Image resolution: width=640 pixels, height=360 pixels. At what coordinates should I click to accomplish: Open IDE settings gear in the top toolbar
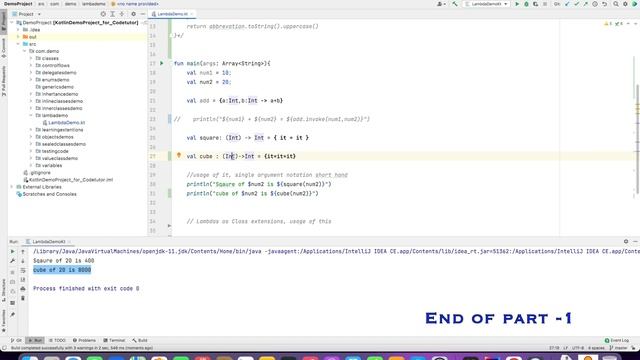click(625, 4)
